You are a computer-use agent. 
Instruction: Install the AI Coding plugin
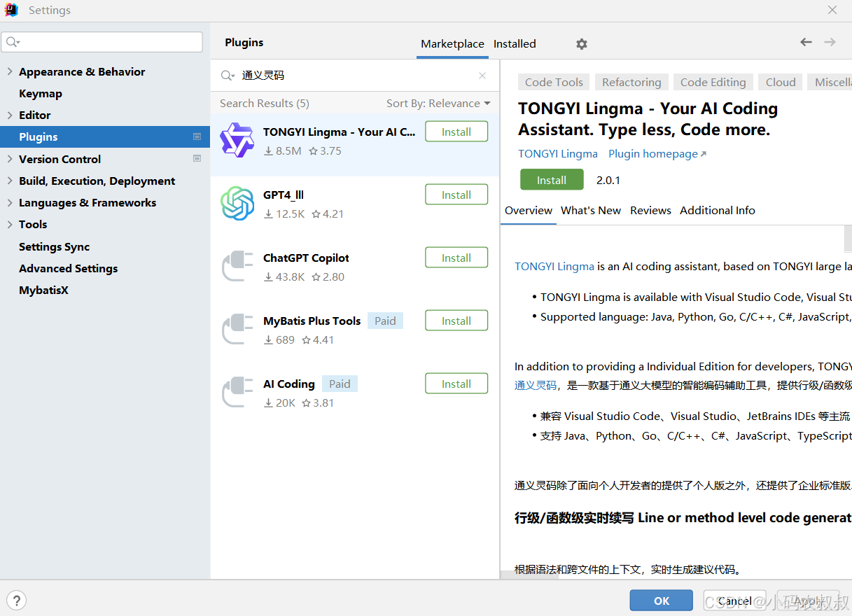point(456,384)
